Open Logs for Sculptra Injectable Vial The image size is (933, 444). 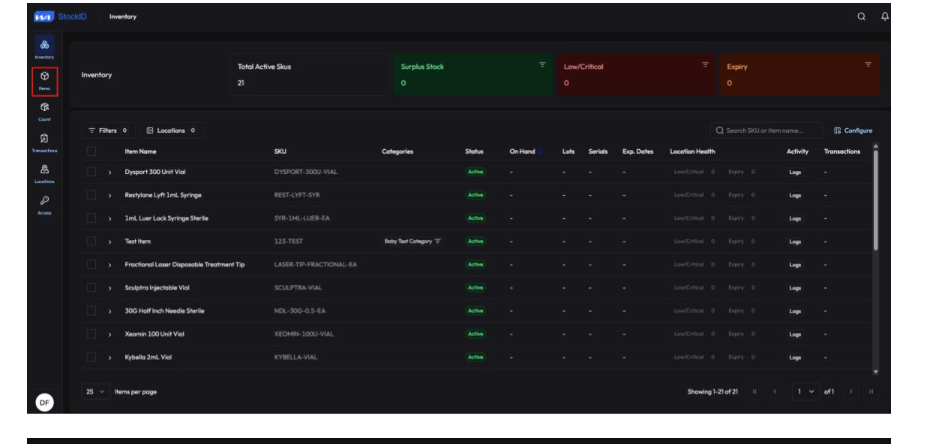[x=795, y=288]
